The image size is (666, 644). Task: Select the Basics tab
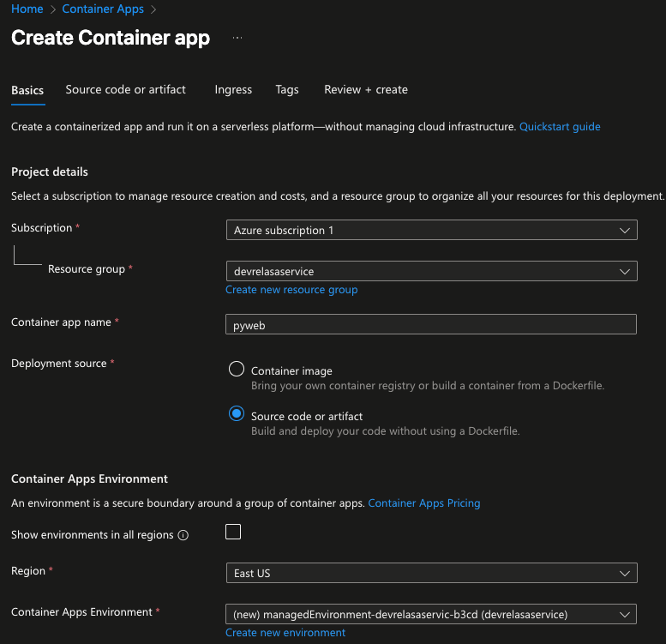pyautogui.click(x=27, y=90)
